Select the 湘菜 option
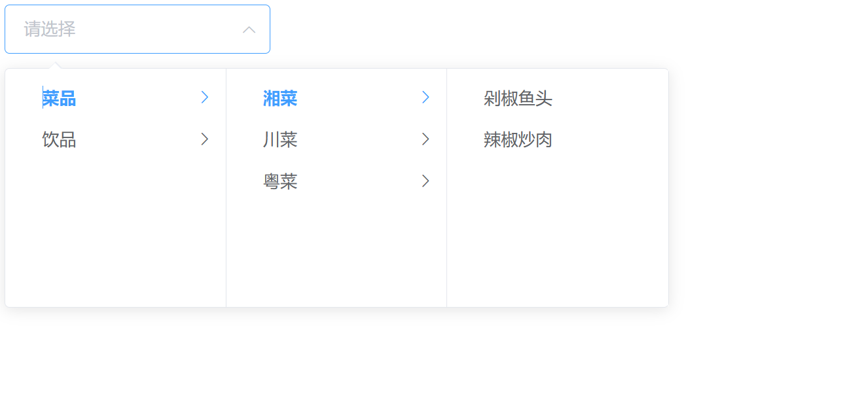The width and height of the screenshot is (868, 394). [280, 98]
